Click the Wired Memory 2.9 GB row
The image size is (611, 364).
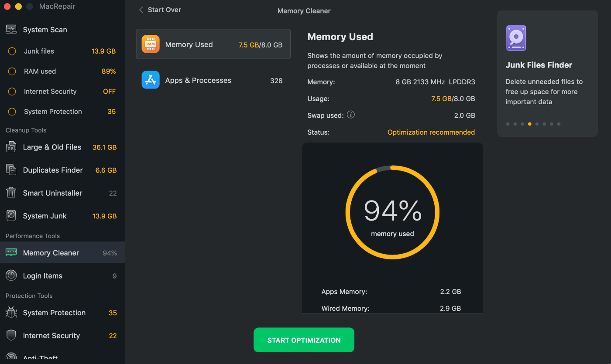click(392, 308)
